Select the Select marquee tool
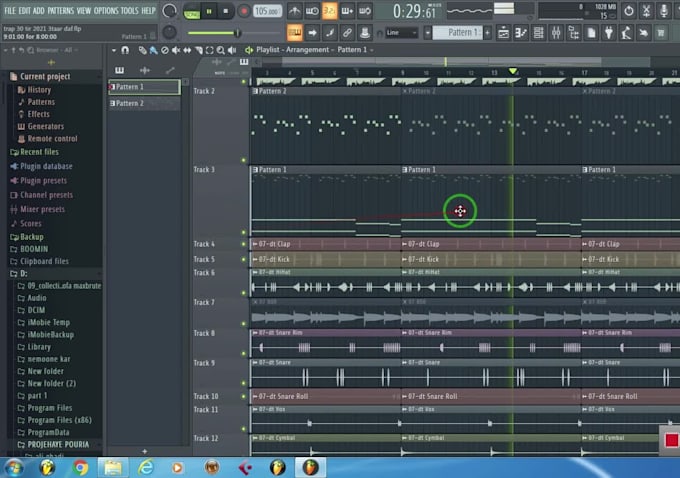The image size is (680, 478). pyautogui.click(x=209, y=50)
